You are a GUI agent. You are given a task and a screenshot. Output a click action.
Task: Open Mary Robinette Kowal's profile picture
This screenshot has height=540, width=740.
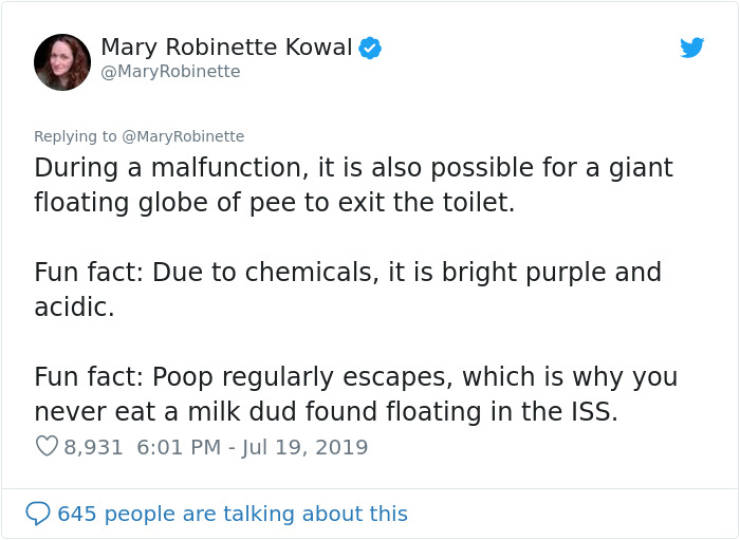click(62, 62)
